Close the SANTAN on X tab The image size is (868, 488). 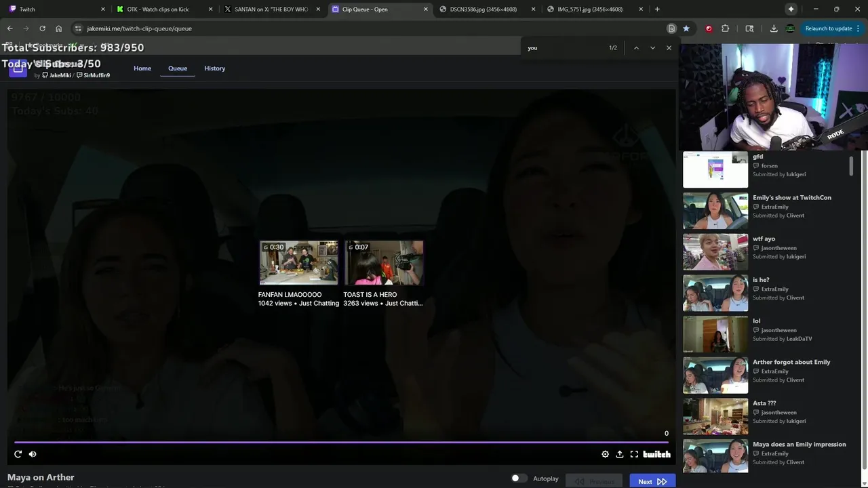(318, 9)
